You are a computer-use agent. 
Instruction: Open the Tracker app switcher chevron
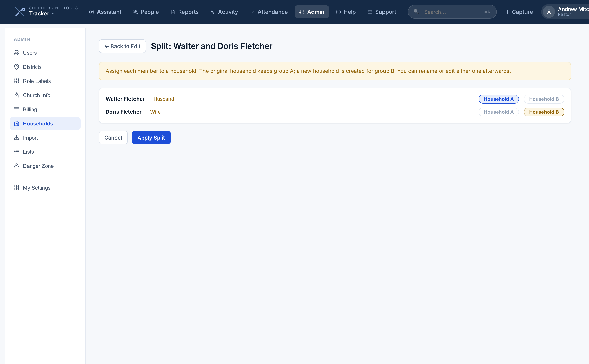[x=53, y=14]
